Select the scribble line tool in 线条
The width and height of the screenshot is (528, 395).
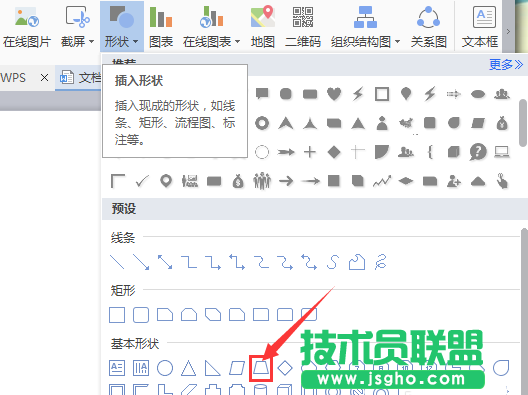(x=381, y=262)
